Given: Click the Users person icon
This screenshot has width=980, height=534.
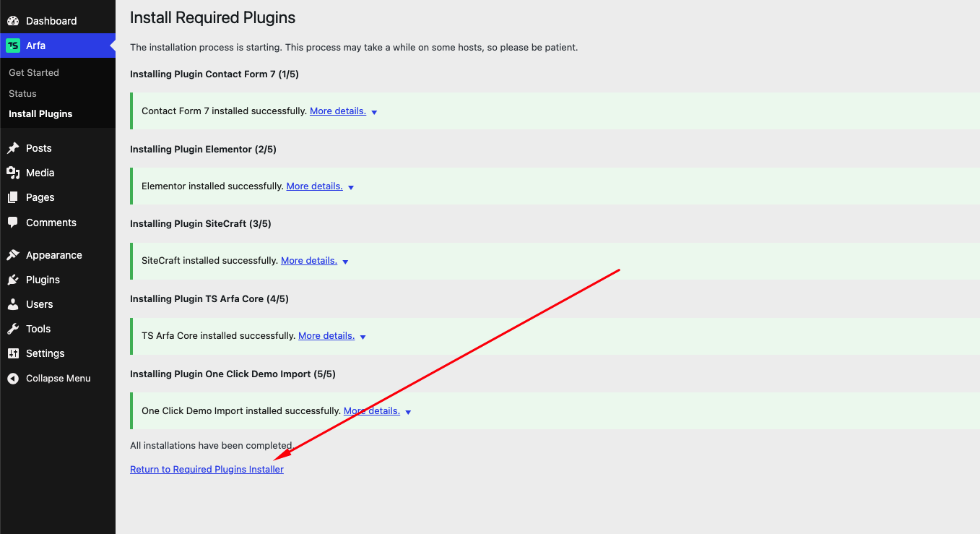Looking at the screenshot, I should tap(13, 304).
